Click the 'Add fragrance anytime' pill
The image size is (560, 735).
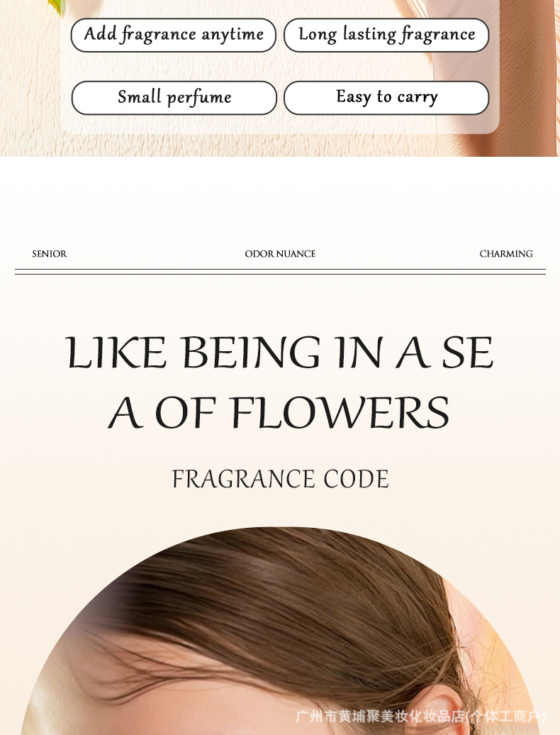tap(173, 35)
